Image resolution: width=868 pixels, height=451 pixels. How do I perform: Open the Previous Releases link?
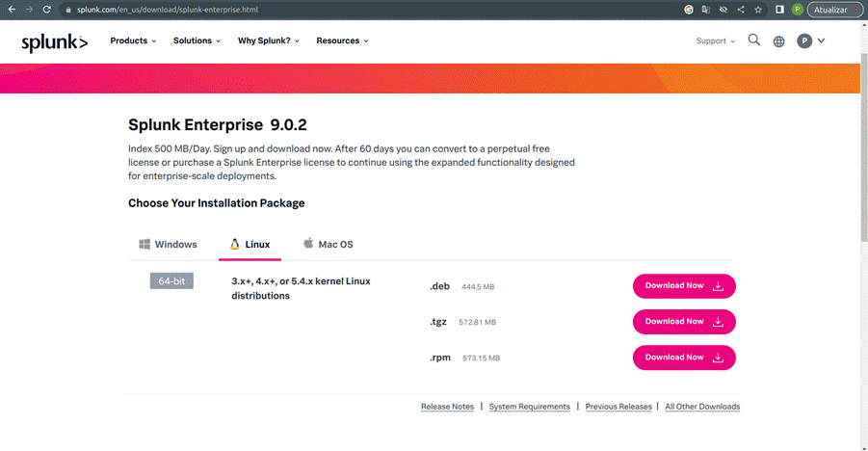point(618,407)
